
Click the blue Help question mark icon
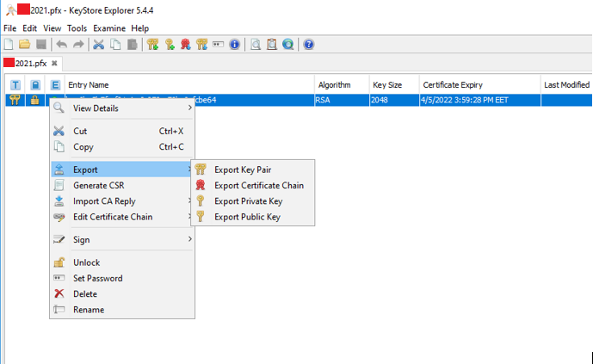point(309,44)
